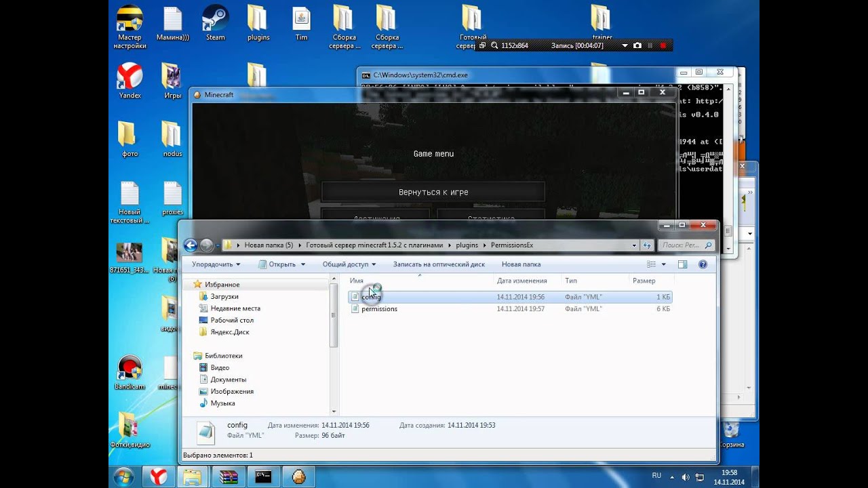This screenshot has width=868, height=488.
Task: Click Записать на оптический диск
Action: (439, 264)
